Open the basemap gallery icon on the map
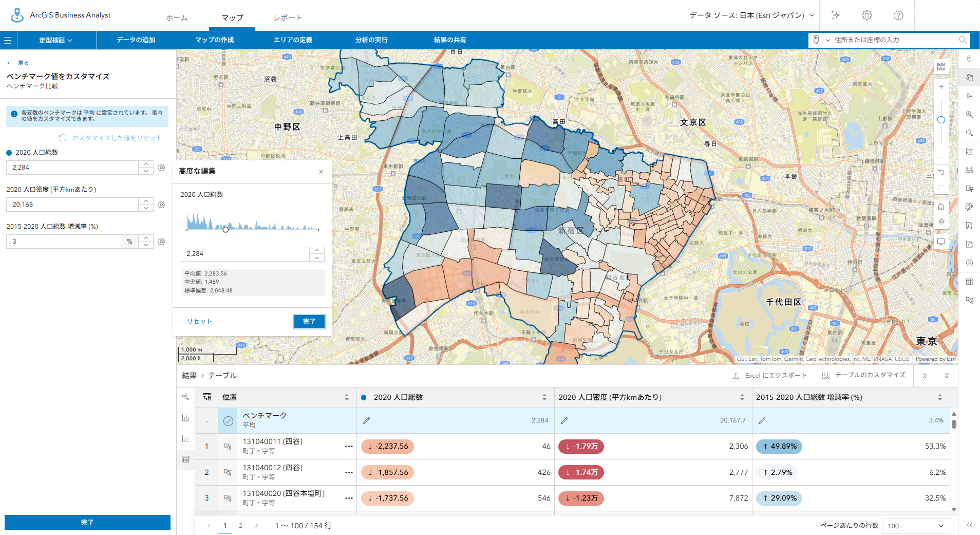 [941, 67]
